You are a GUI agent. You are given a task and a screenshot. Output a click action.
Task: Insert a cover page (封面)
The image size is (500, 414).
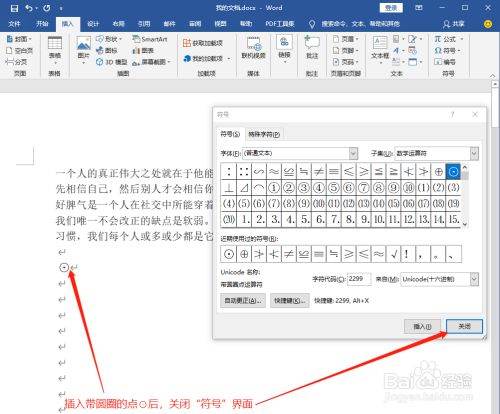(19, 39)
